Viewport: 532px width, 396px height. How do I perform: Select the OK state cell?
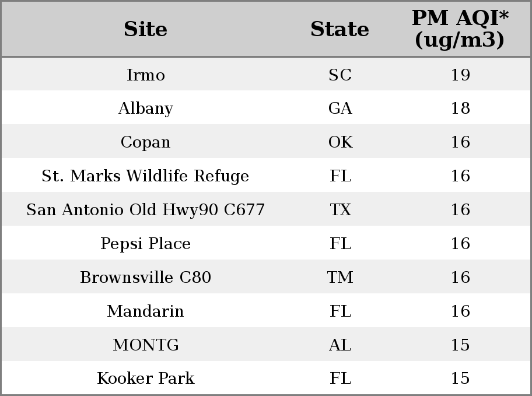340,142
